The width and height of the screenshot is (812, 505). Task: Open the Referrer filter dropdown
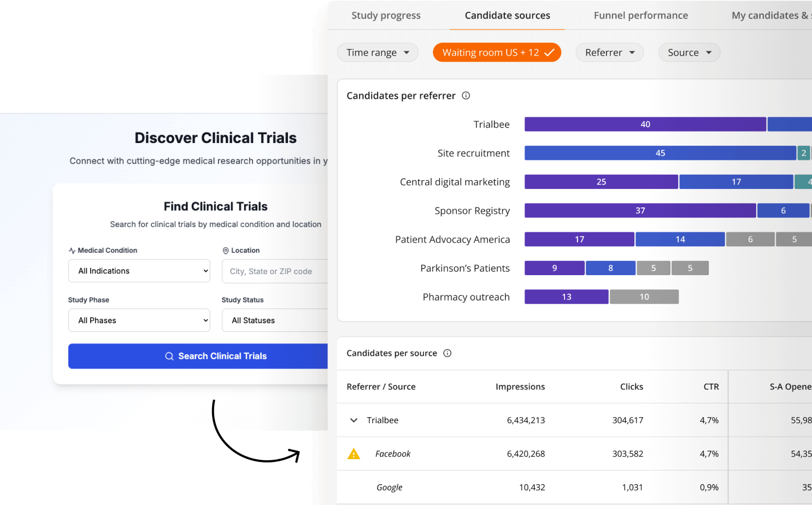point(609,52)
